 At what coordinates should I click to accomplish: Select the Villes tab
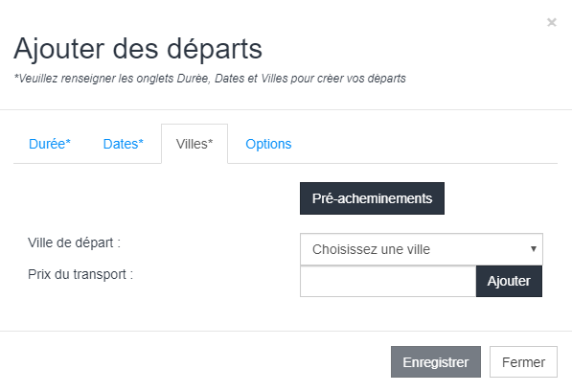click(194, 144)
